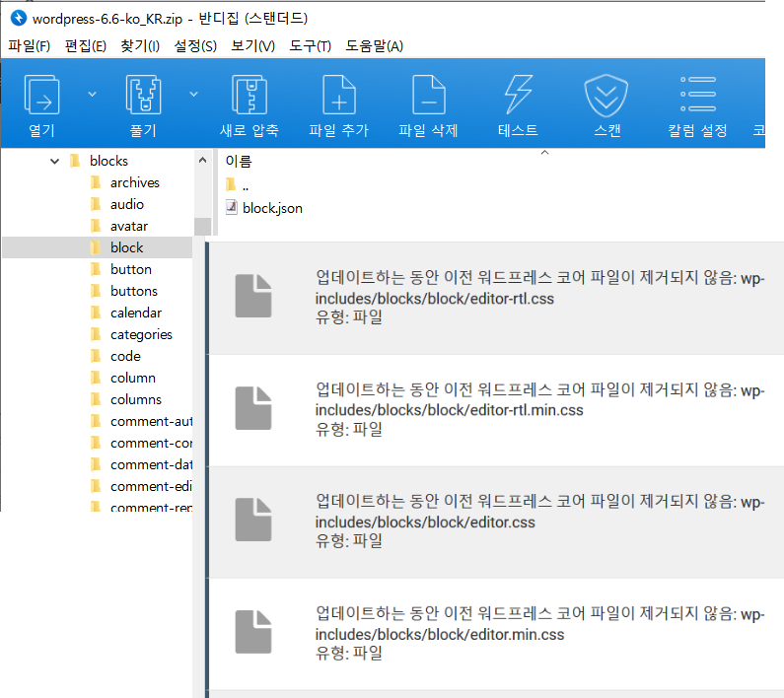Select the blocks folder in tree
The image size is (784, 698).
tap(109, 161)
